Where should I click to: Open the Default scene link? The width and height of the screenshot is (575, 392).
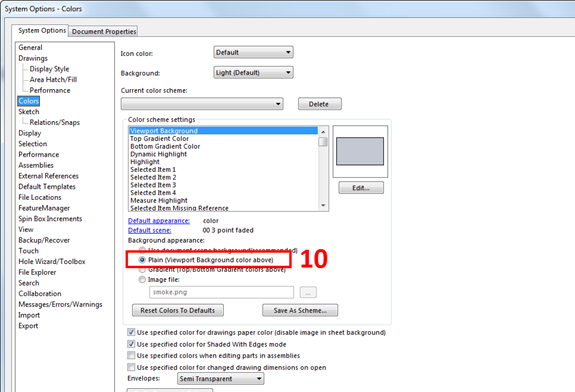coord(150,230)
